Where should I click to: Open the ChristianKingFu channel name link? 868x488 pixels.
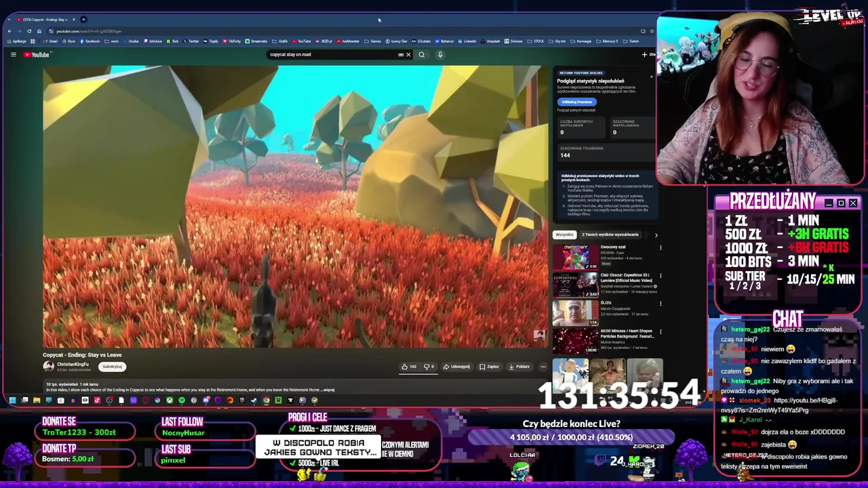(73, 365)
